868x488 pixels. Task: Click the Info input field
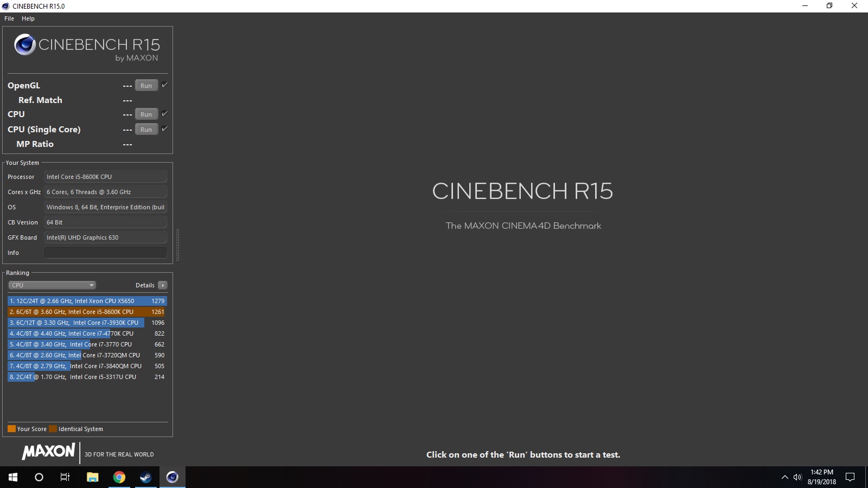(105, 253)
